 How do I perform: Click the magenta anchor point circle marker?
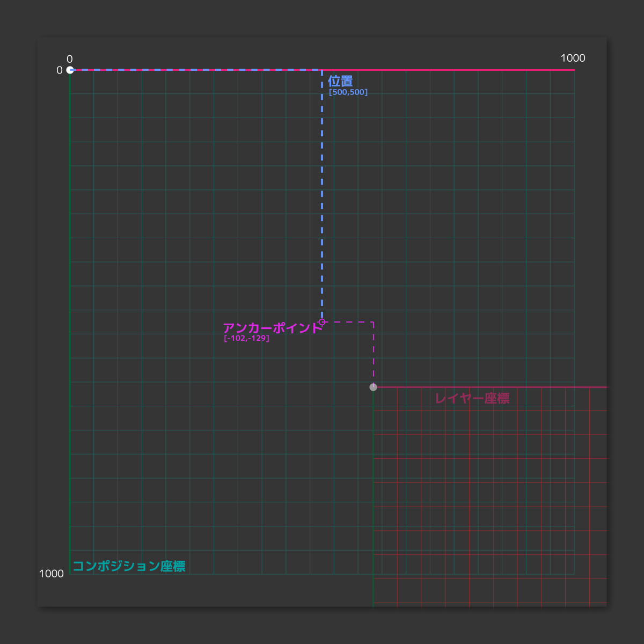[322, 322]
